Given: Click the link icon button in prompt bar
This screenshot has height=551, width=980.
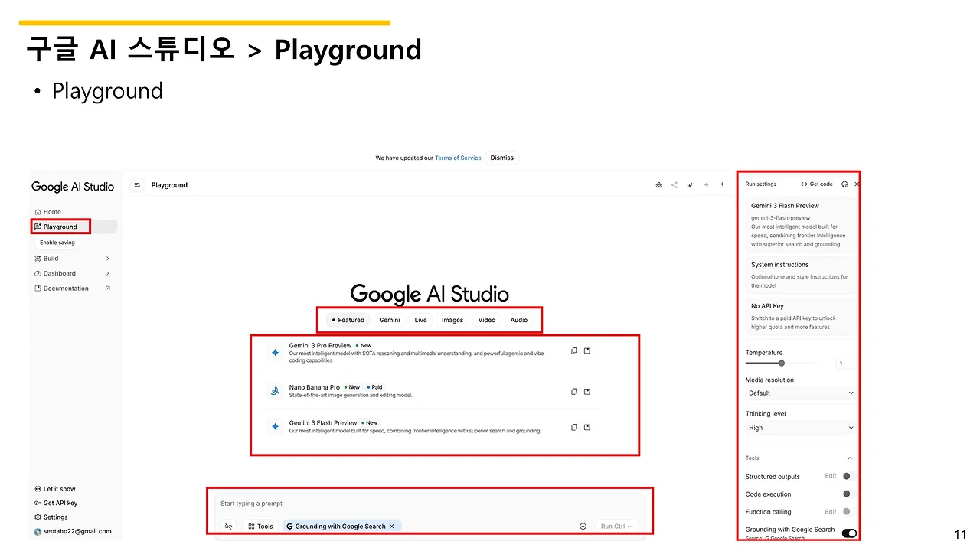Looking at the screenshot, I should (x=228, y=527).
